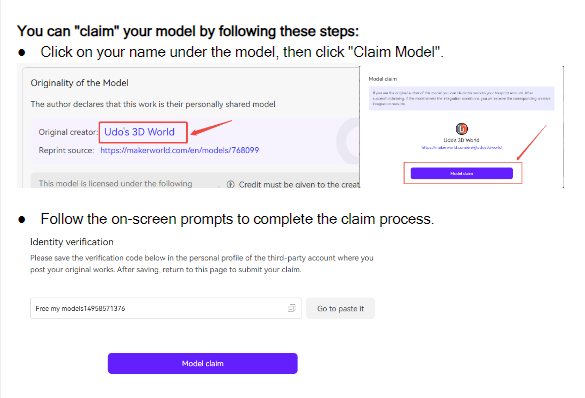The image size is (585, 398).
Task: Open the small profile URL under the avatar
Action: click(462, 148)
